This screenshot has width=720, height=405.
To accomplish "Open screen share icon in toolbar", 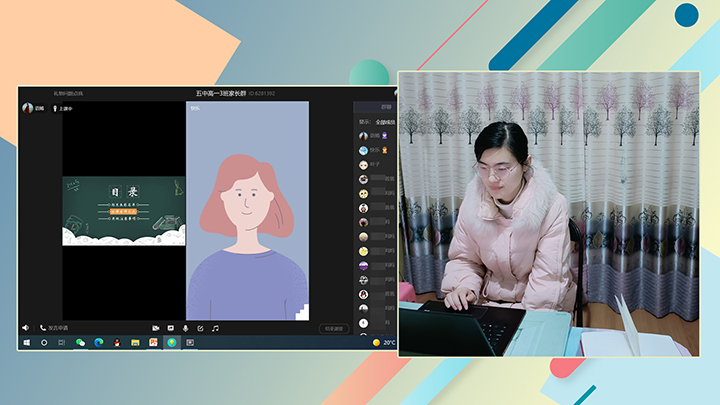I will pyautogui.click(x=171, y=328).
